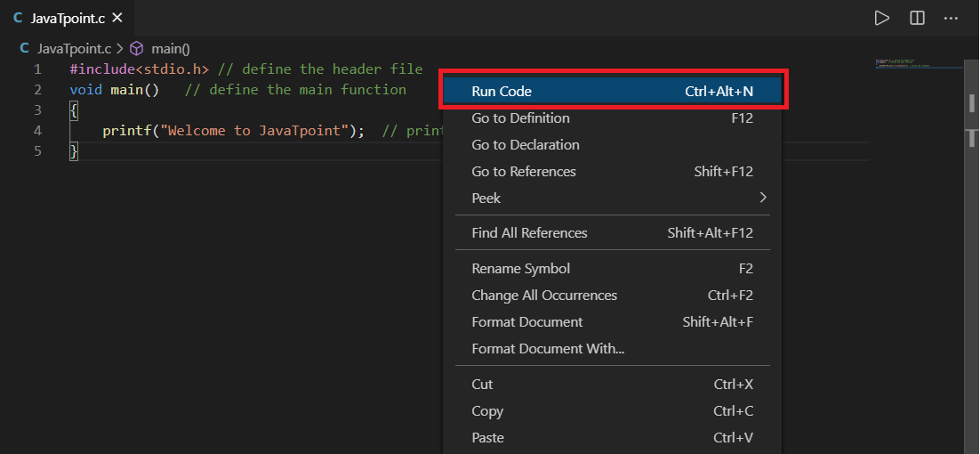The height and width of the screenshot is (454, 980).
Task: Select Go to Definition
Action: click(x=612, y=118)
